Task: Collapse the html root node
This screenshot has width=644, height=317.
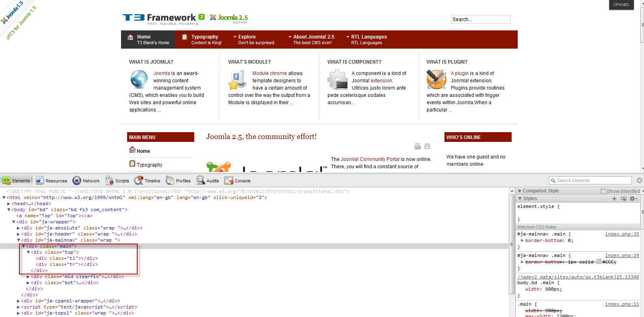Action: (x=4, y=197)
